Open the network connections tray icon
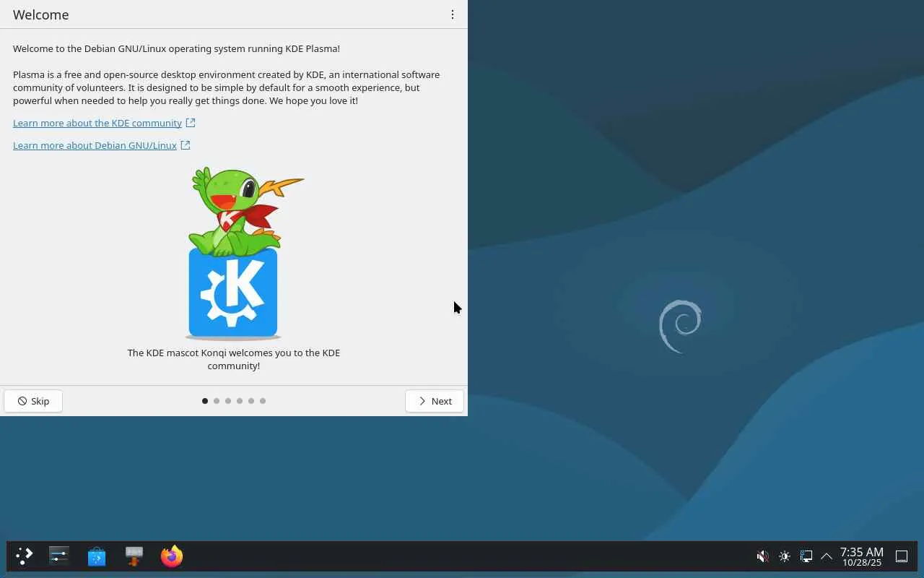924x578 pixels. [x=806, y=556]
